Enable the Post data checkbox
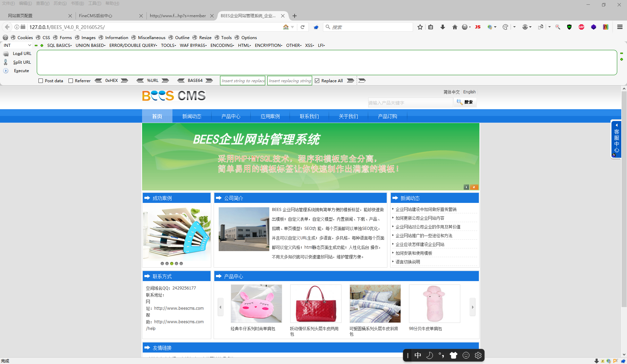627x364 pixels. click(41, 81)
